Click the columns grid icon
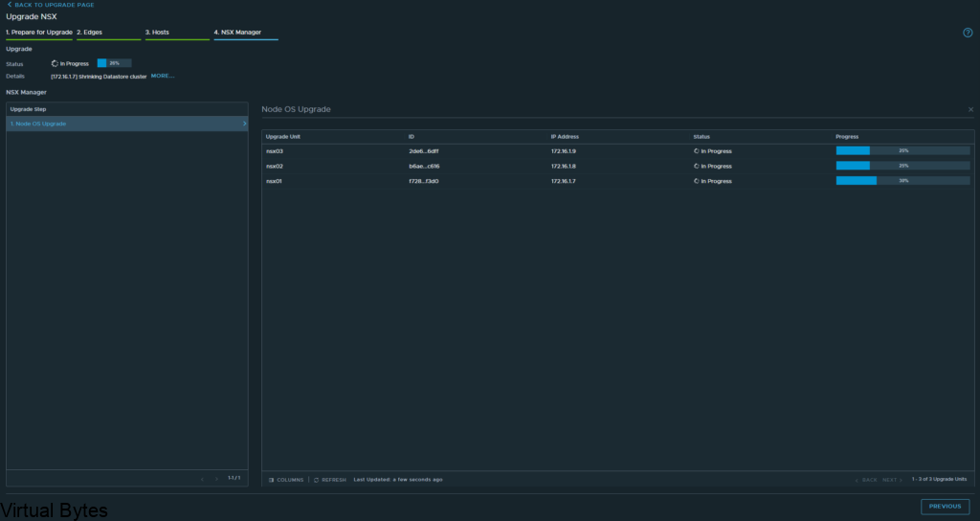The height and width of the screenshot is (521, 980). [x=271, y=480]
